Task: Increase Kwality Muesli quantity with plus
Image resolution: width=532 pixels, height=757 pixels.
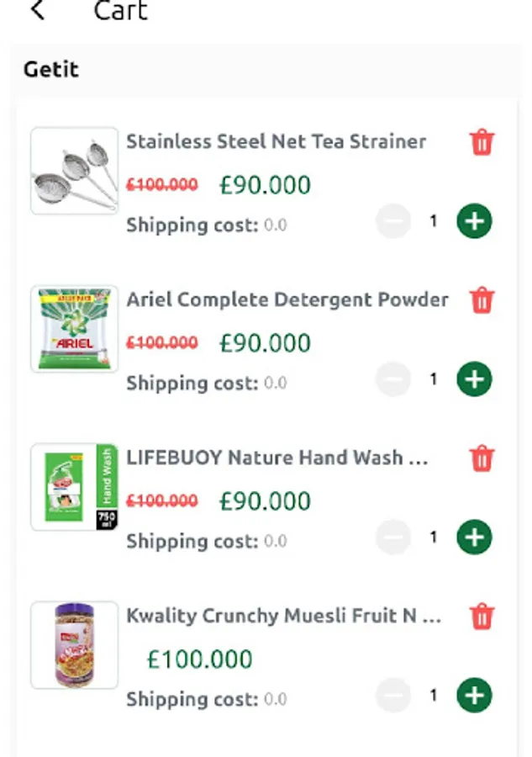Action: [474, 696]
